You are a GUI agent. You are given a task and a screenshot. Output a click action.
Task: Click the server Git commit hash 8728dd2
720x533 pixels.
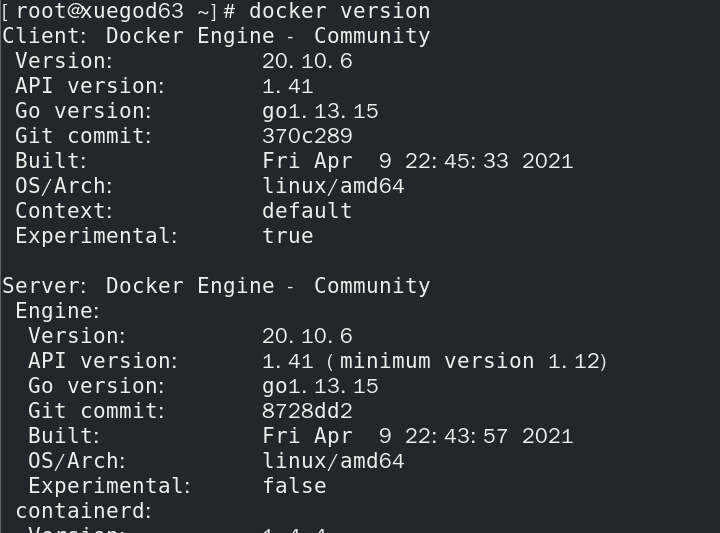point(307,411)
